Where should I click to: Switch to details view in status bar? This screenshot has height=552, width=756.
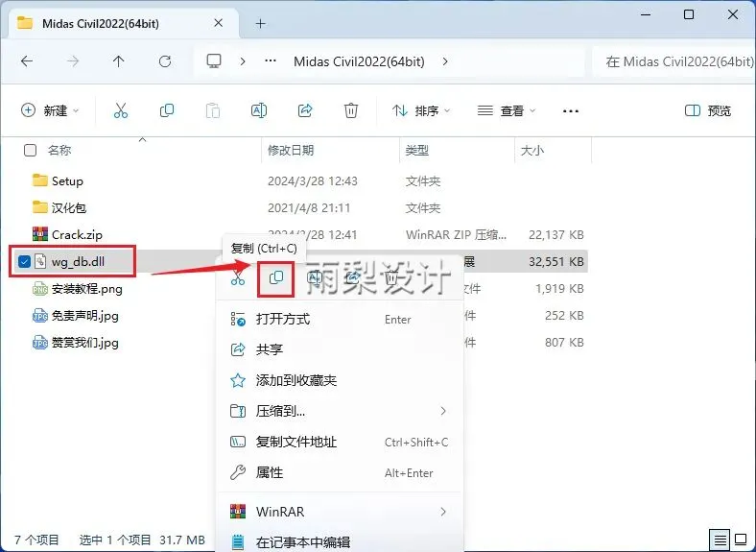720,540
